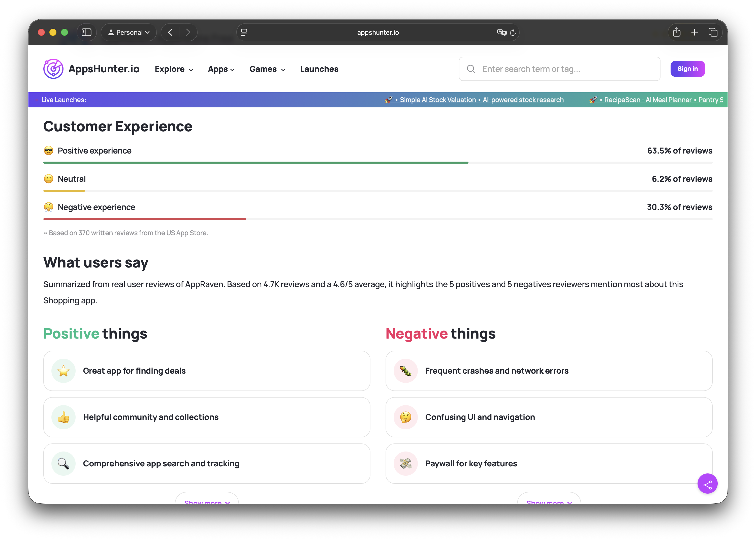Show tab overview icon

pos(713,32)
